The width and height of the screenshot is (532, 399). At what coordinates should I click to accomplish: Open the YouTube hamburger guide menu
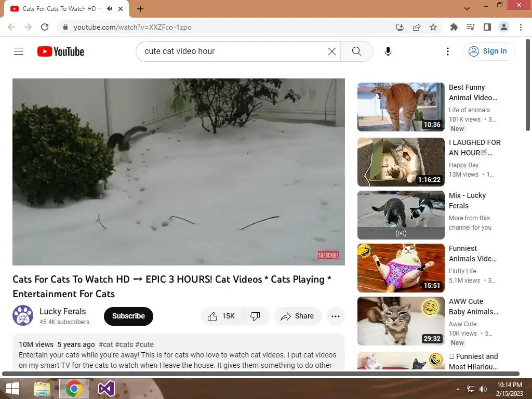click(19, 51)
